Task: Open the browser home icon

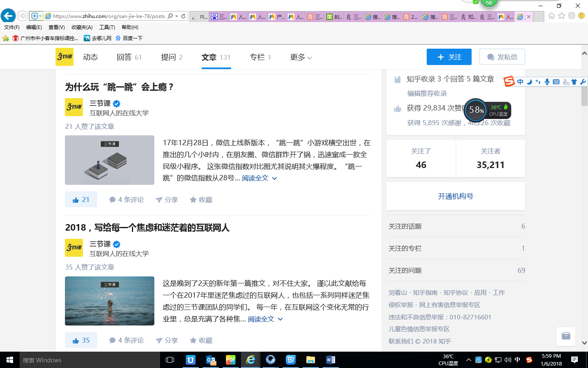Action: [x=552, y=16]
